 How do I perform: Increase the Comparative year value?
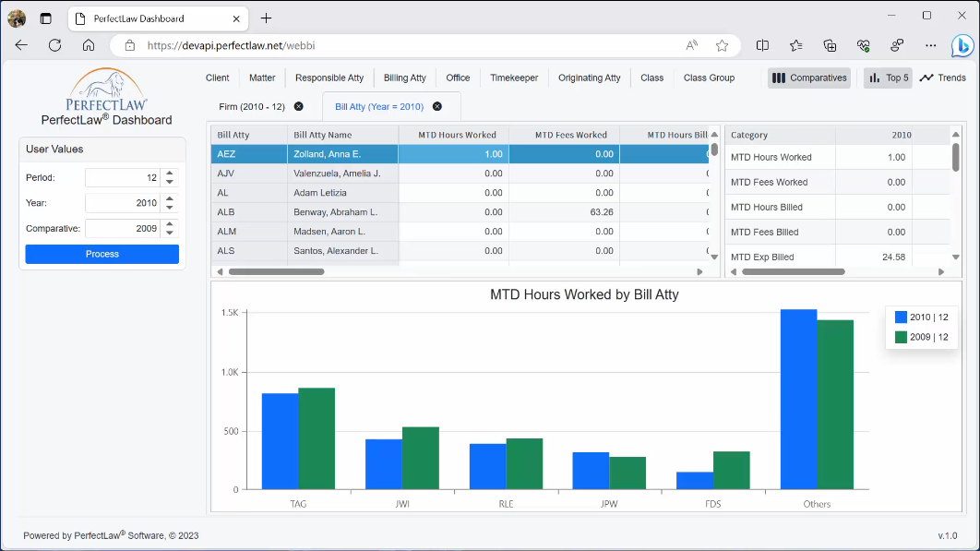pyautogui.click(x=170, y=224)
